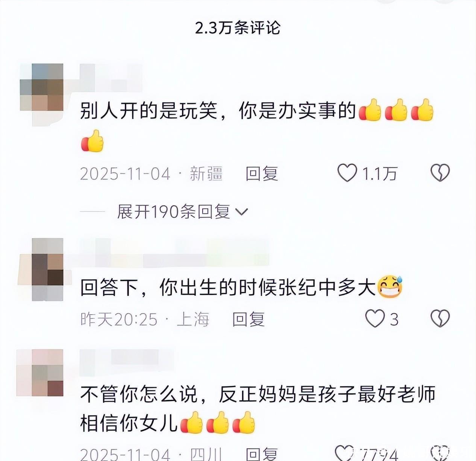476x461 pixels.
Task: Like the Shanghai comment about 张纪中
Action: pos(375,319)
